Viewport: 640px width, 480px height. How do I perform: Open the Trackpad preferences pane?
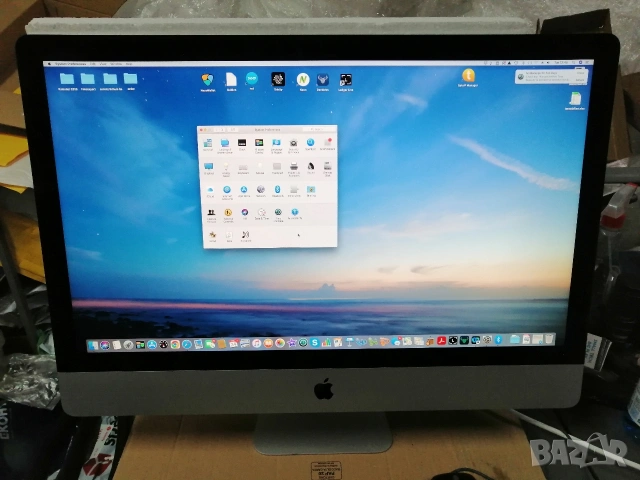point(277,169)
